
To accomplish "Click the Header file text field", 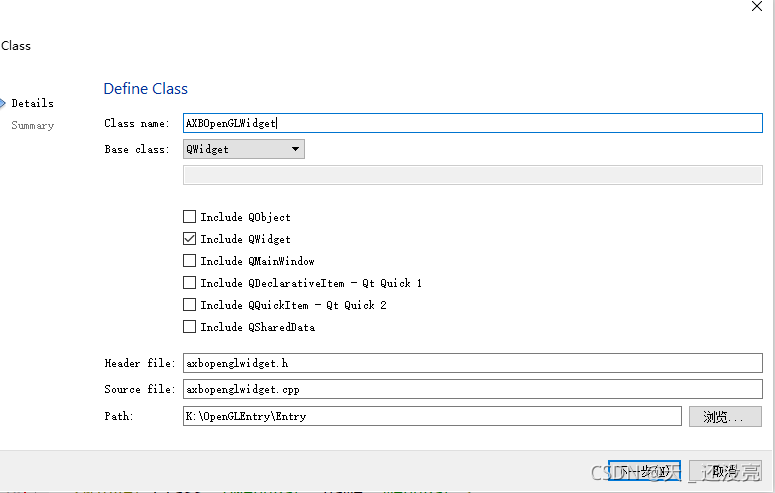I will [x=472, y=363].
